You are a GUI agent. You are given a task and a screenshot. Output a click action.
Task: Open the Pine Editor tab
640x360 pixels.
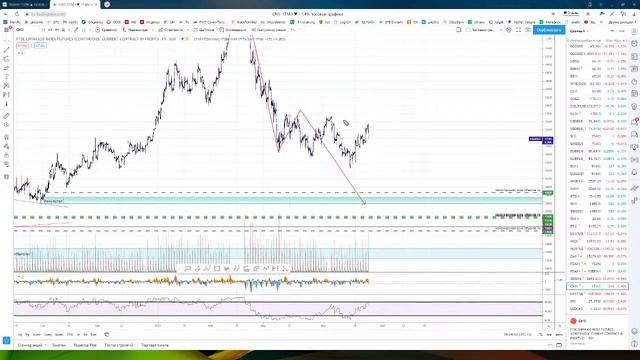click(85, 345)
